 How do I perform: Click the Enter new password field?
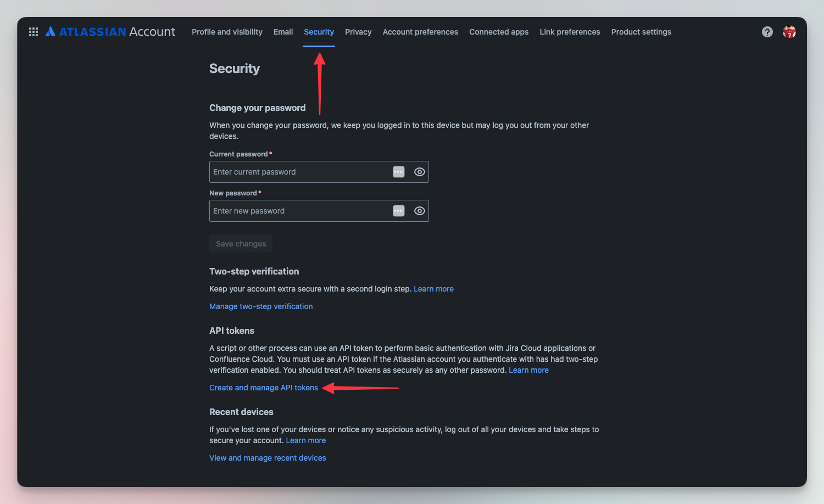(299, 211)
